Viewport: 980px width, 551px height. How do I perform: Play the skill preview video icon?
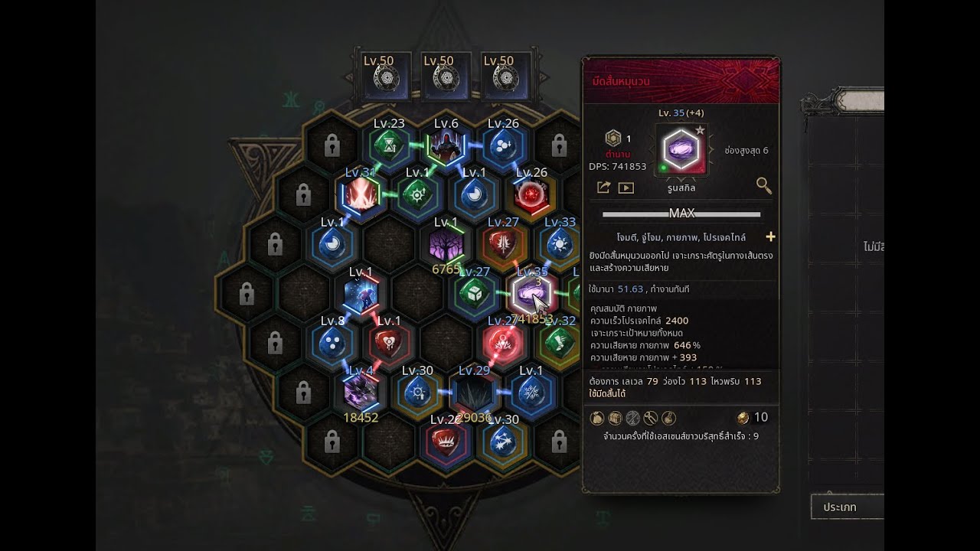626,187
